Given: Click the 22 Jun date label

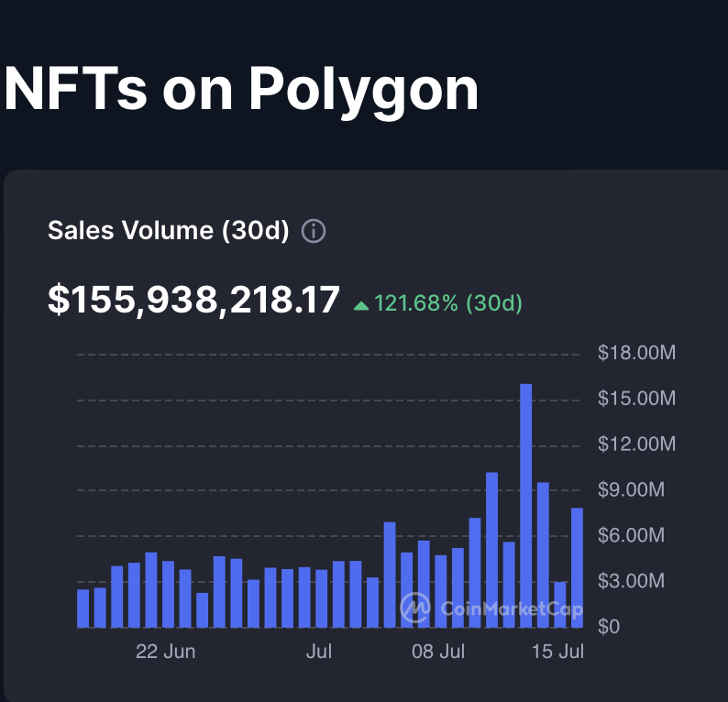Looking at the screenshot, I should pyautogui.click(x=165, y=652).
